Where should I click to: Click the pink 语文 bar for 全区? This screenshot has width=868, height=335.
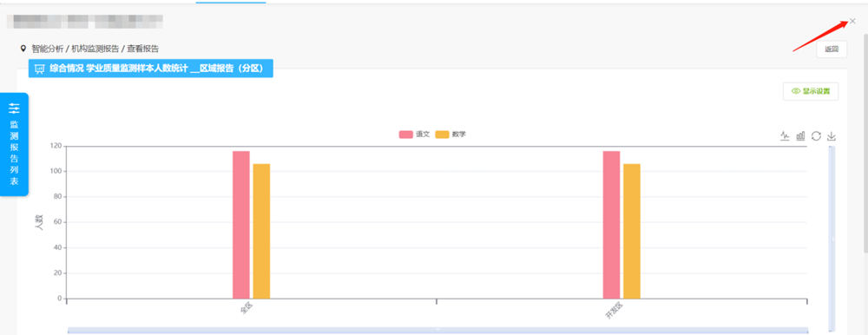[240, 225]
